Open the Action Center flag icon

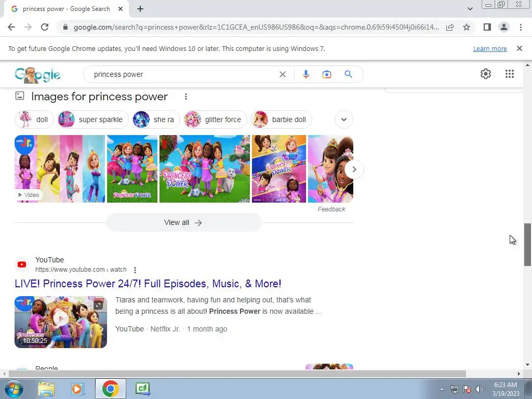pyautogui.click(x=467, y=389)
